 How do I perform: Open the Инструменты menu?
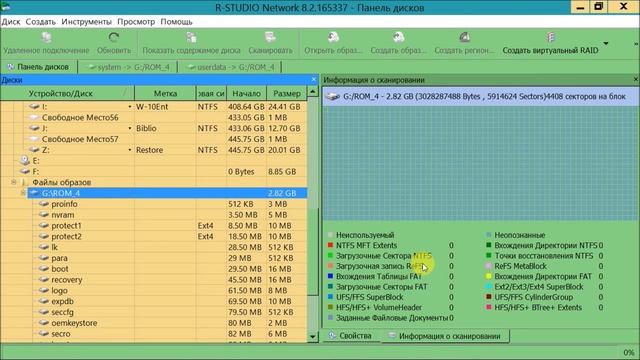(x=87, y=22)
